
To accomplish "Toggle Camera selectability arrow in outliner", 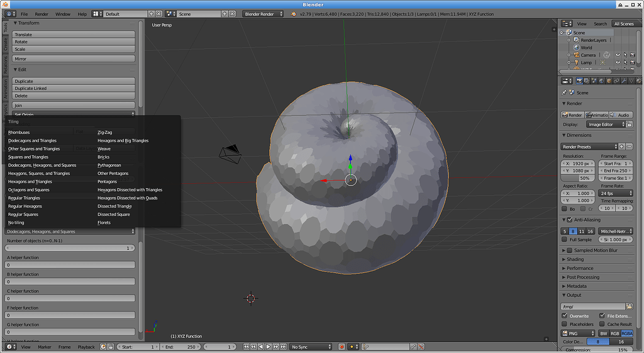I will [x=625, y=55].
